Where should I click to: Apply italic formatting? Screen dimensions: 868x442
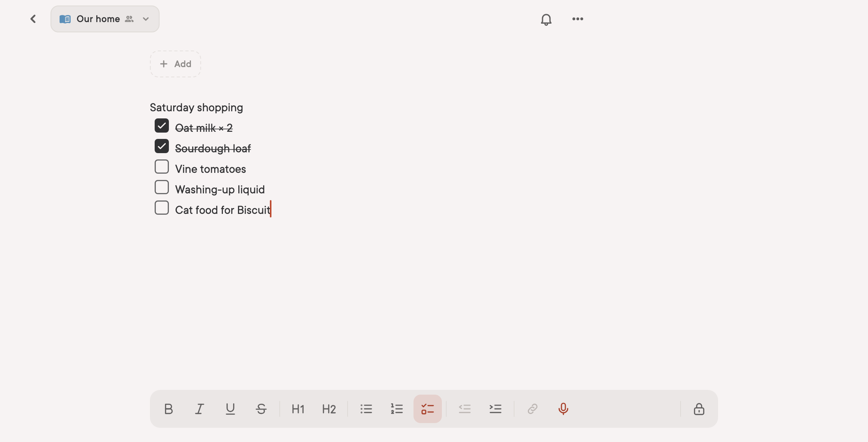199,409
